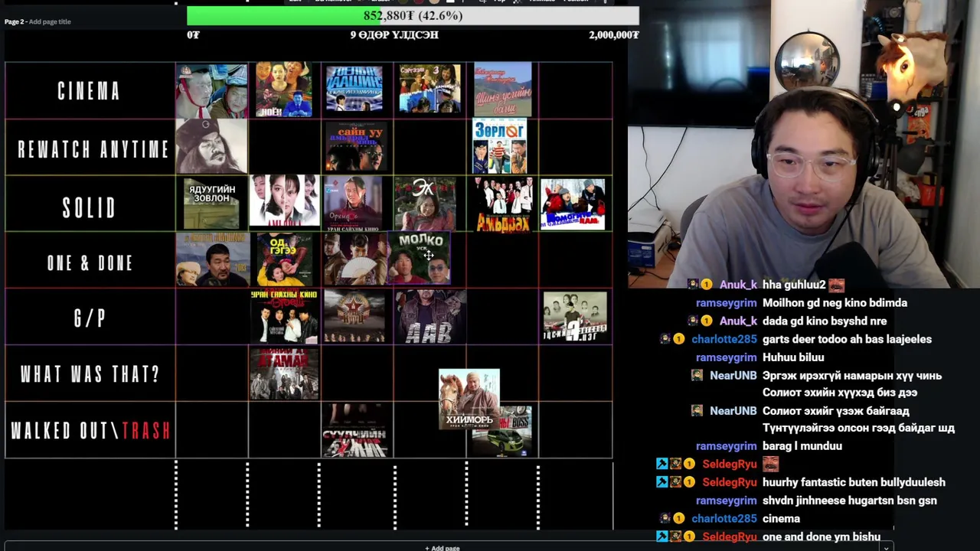
Task: Click the emote after "hha guhluu2"
Action: [x=836, y=285]
